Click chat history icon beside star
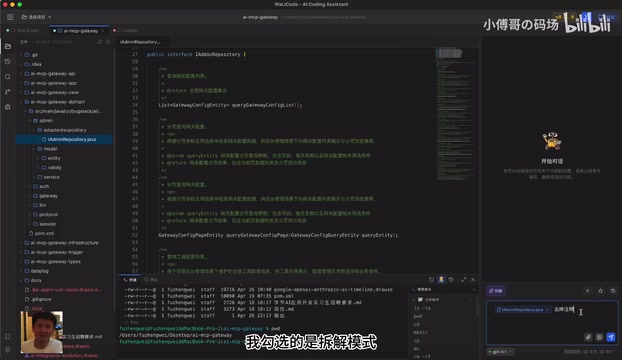The width and height of the screenshot is (622, 360). (x=613, y=291)
